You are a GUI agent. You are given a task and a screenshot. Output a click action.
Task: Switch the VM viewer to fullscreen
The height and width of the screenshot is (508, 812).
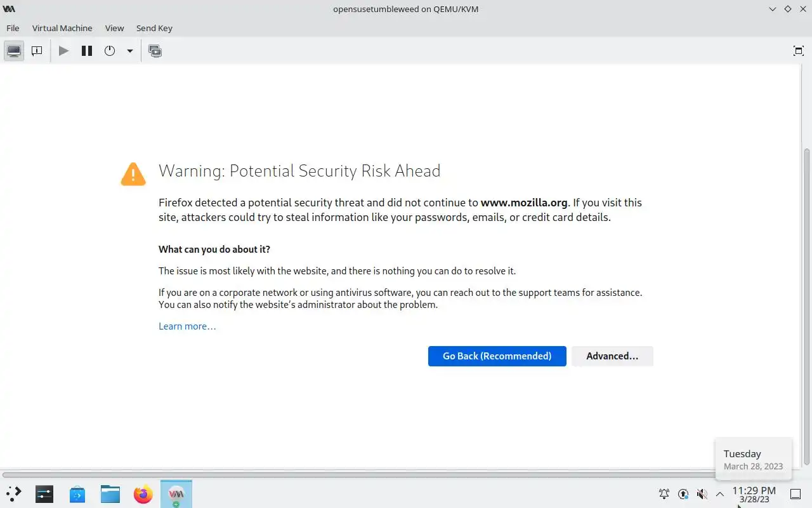click(799, 51)
